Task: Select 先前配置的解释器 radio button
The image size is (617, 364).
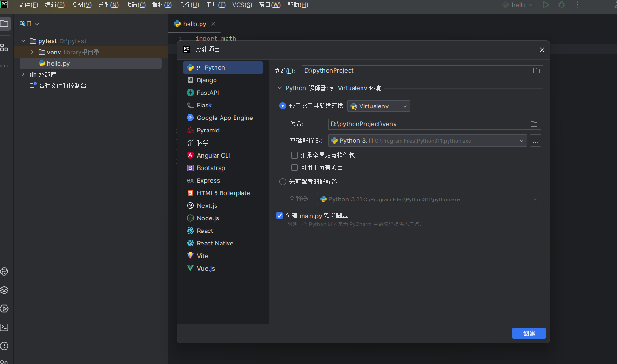Action: point(282,181)
